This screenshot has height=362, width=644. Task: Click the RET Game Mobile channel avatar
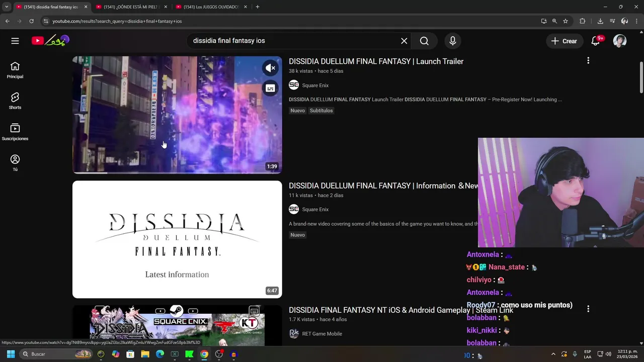pyautogui.click(x=294, y=333)
